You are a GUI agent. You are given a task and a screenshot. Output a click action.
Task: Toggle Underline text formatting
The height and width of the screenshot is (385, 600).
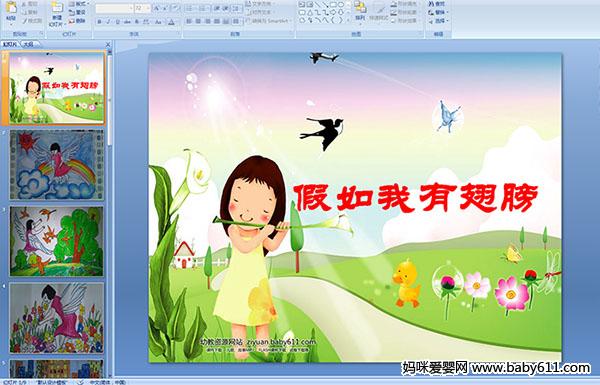(117, 21)
